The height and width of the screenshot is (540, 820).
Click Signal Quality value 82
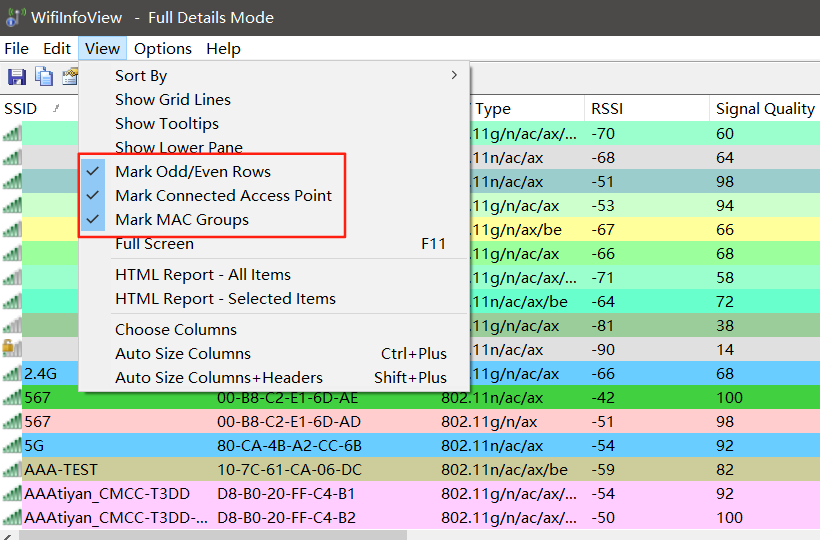(725, 469)
